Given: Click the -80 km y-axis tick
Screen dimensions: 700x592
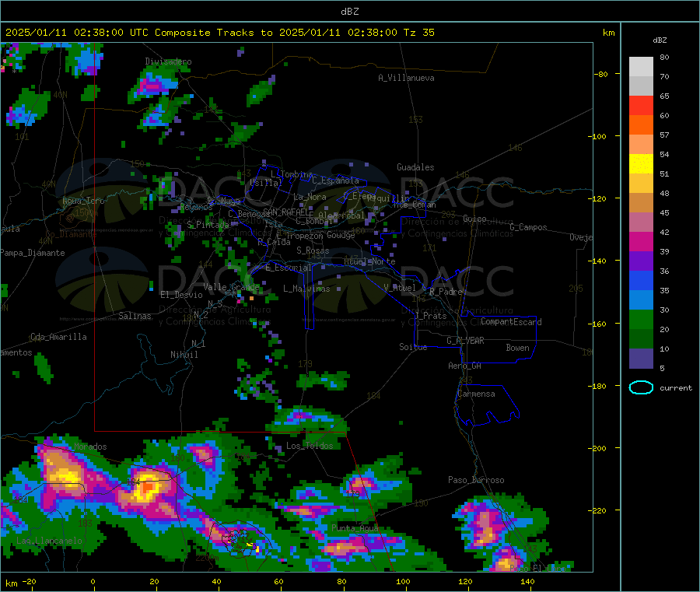Looking at the screenshot, I should coord(601,74).
